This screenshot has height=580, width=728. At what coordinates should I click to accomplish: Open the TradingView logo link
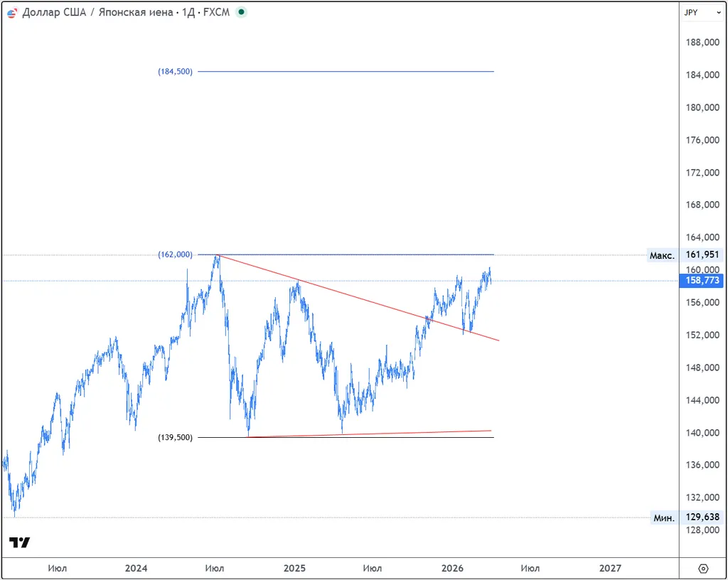click(20, 543)
